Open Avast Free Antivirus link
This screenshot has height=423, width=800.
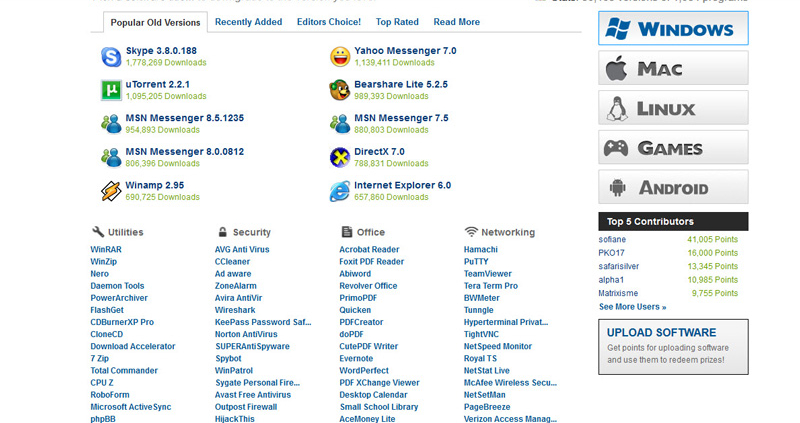(253, 395)
